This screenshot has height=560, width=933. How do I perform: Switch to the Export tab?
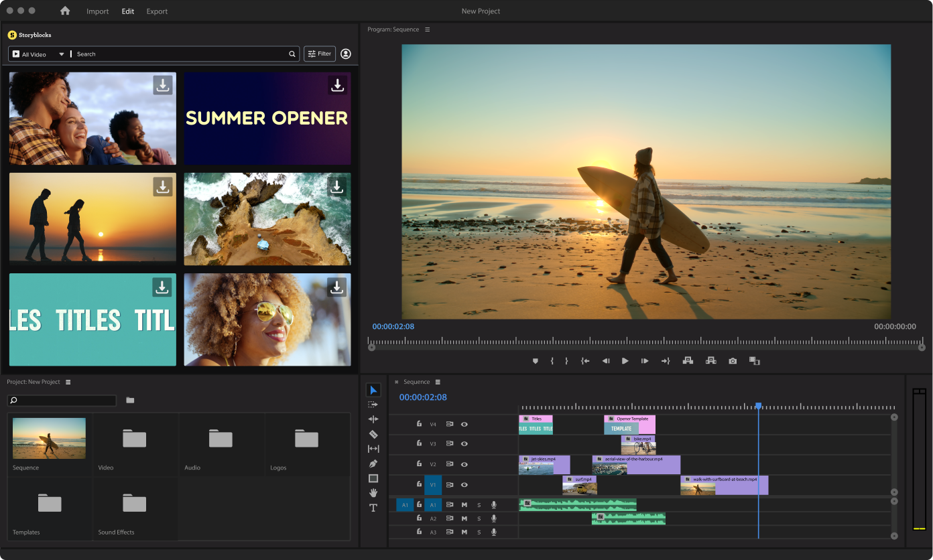tap(157, 11)
